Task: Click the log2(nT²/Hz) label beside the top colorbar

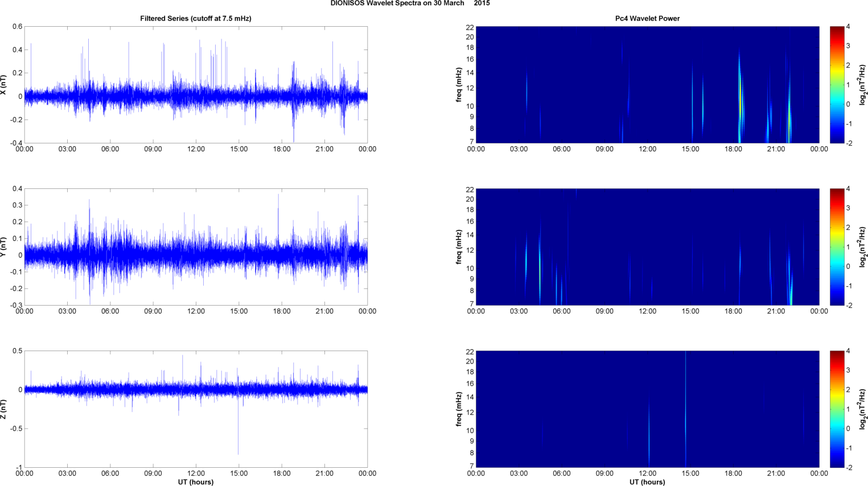Action: pos(863,85)
